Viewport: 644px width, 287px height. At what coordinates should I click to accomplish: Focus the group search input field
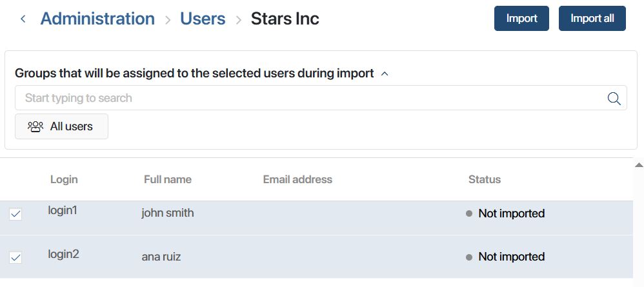321,98
